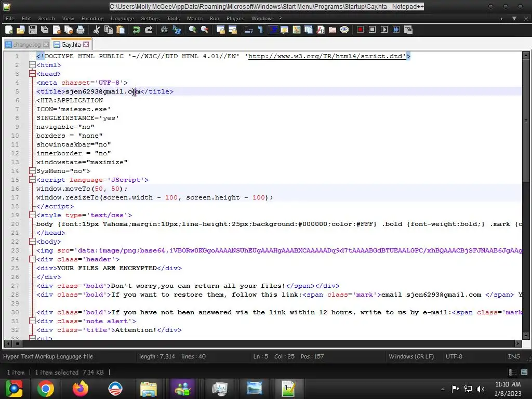Image resolution: width=532 pixels, height=399 pixels.
Task: Toggle the indent guide toolbar button
Action: [272, 30]
